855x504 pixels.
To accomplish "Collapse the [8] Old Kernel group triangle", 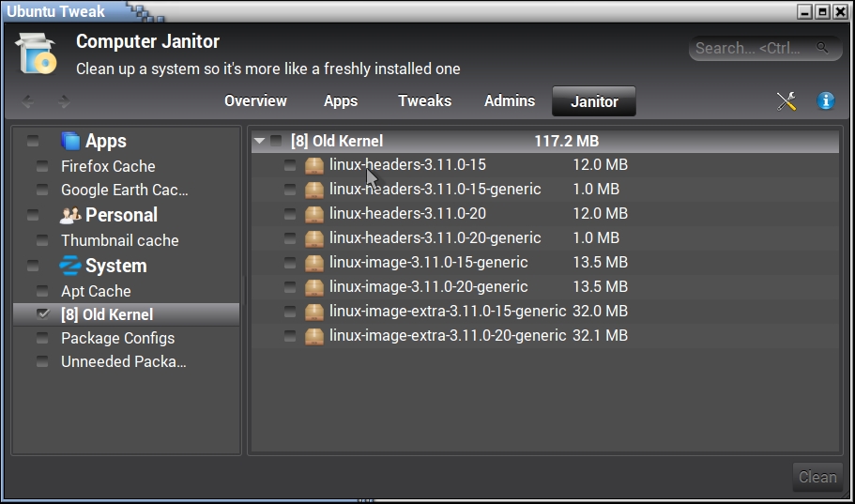I will 260,141.
